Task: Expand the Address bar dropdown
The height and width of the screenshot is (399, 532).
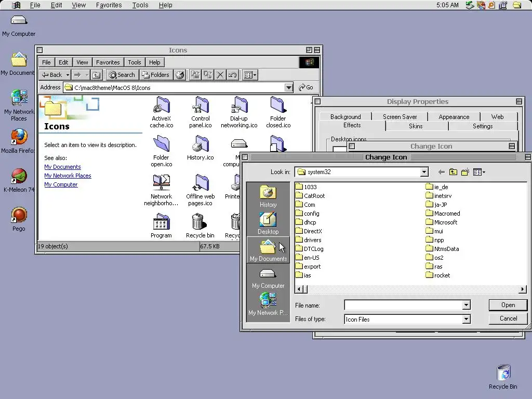Action: coord(289,87)
